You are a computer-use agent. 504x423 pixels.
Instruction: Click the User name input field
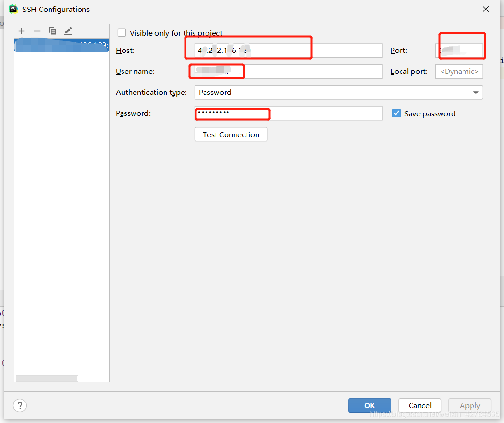[288, 72]
